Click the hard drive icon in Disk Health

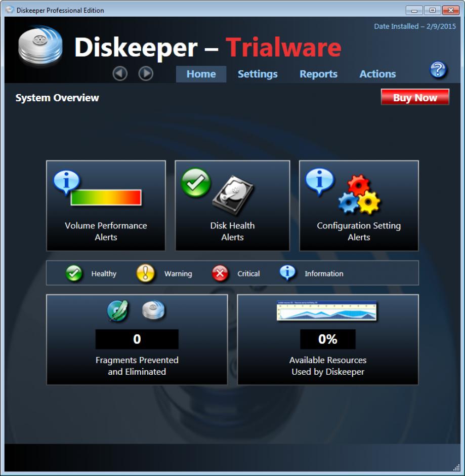[x=233, y=195]
